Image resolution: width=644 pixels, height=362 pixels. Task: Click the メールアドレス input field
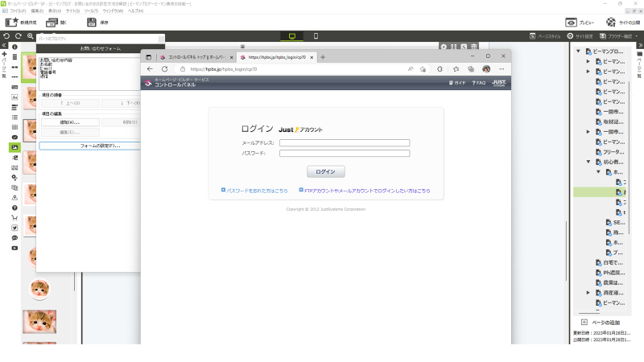point(345,143)
